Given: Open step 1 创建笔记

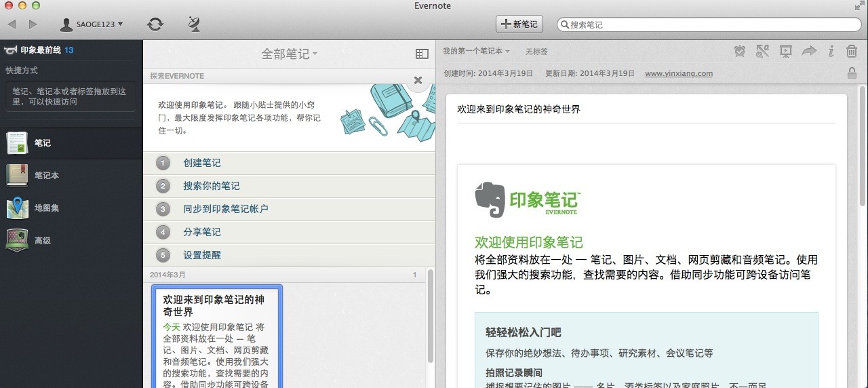Looking at the screenshot, I should point(289,163).
